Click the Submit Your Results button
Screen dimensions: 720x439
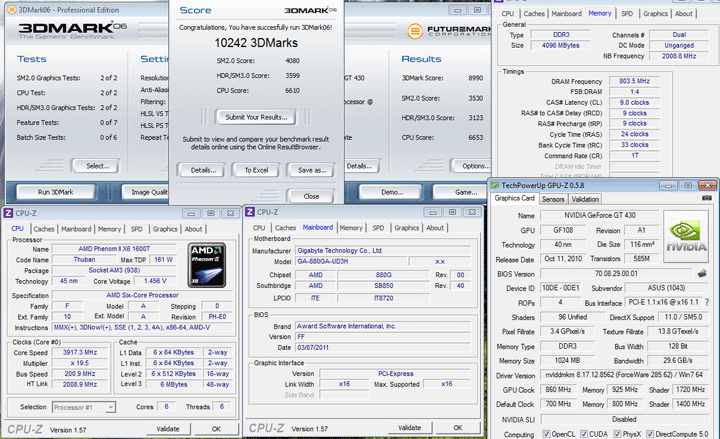[x=256, y=117]
